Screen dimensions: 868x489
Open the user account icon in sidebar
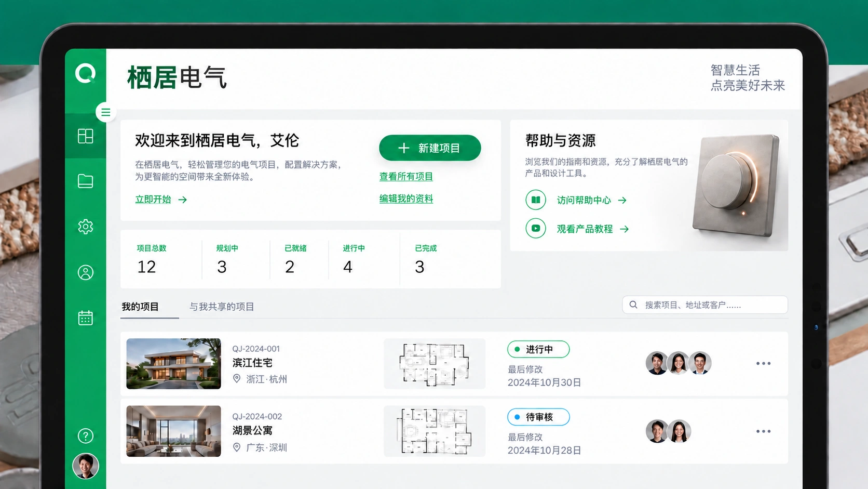[x=85, y=272]
